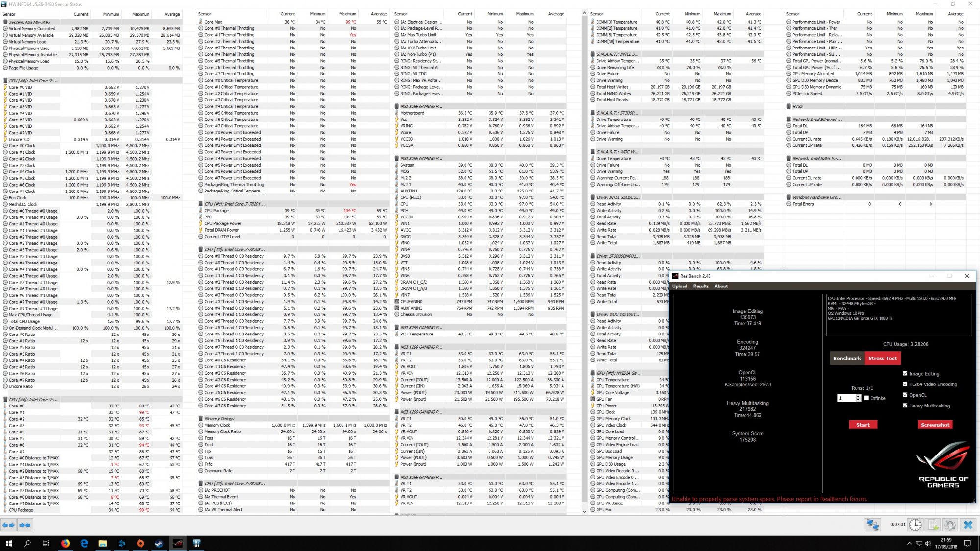Viewport: 980px width, 551px height.
Task: Toggle the H.264 Video Encoding checkbox
Action: pyautogui.click(x=905, y=384)
